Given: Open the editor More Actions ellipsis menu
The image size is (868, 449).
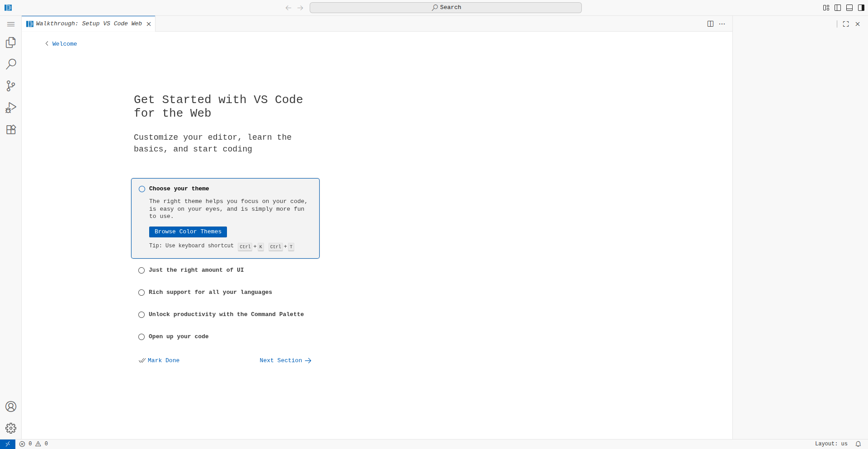Looking at the screenshot, I should [x=722, y=24].
